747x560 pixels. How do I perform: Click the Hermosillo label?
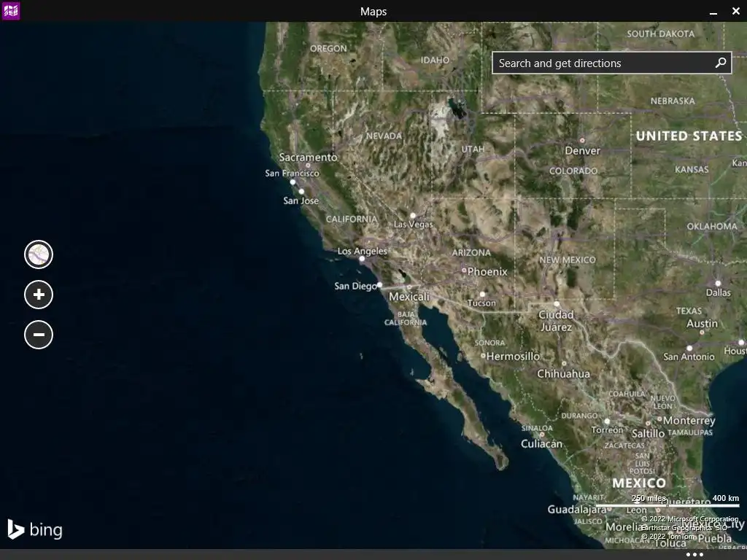(513, 356)
